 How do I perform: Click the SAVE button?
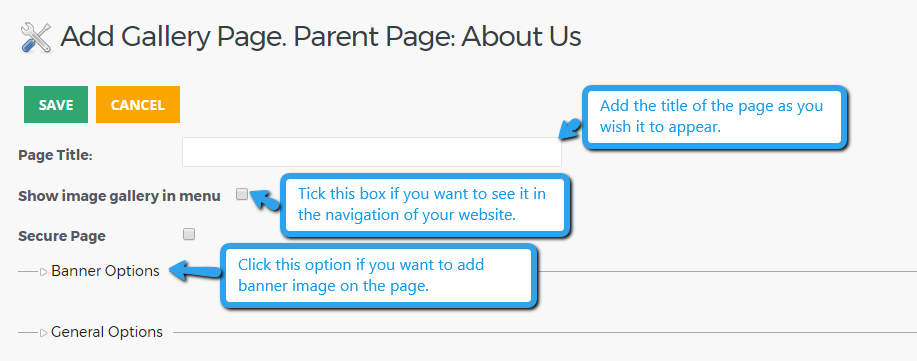click(x=56, y=105)
